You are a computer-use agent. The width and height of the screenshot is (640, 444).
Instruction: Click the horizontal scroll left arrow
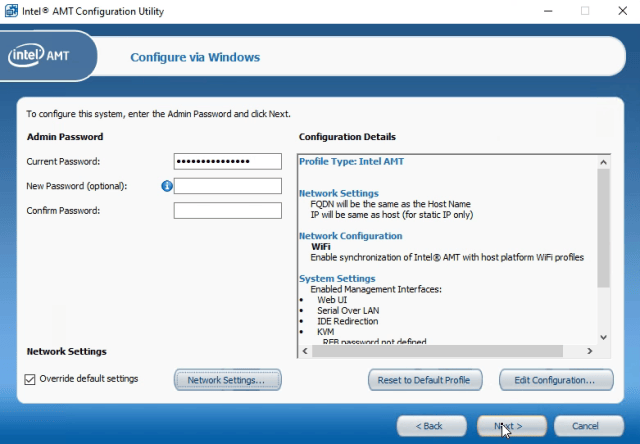(305, 351)
